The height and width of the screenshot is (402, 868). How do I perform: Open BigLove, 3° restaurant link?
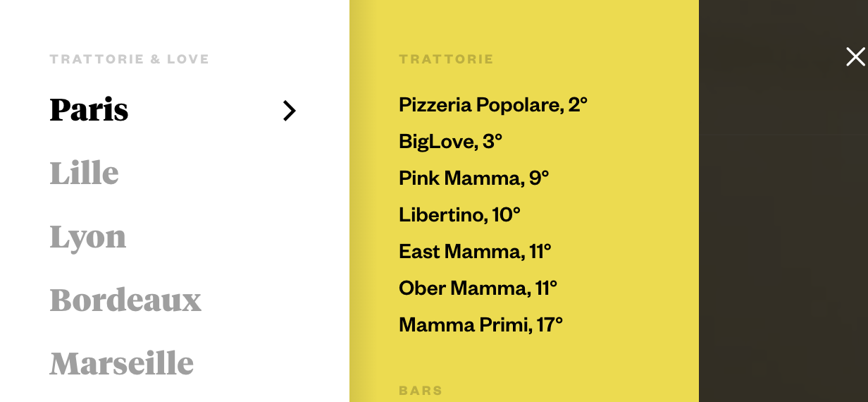(450, 142)
